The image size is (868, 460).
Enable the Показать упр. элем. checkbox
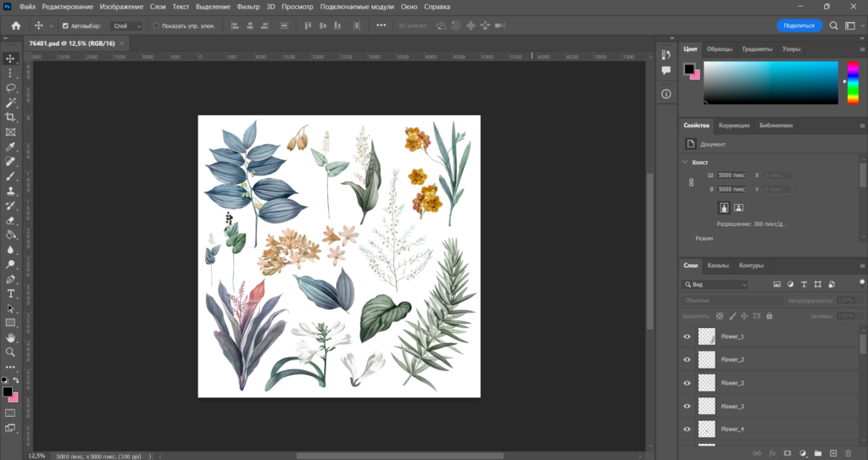tap(156, 26)
